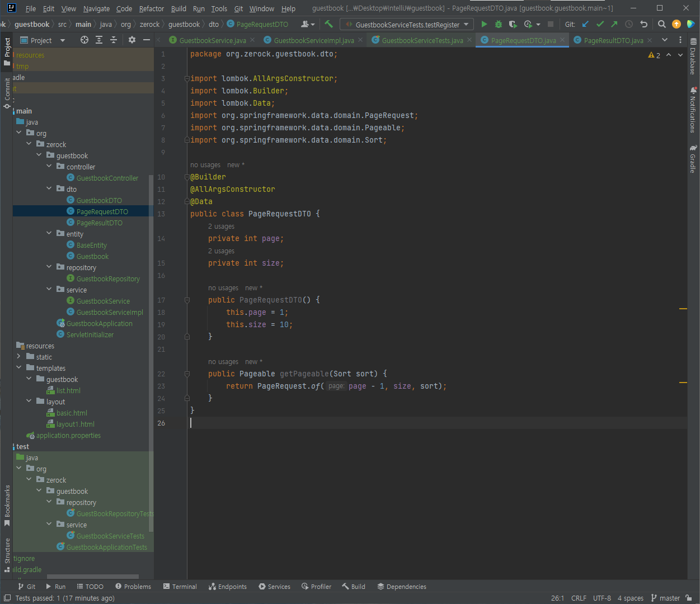Image resolution: width=700 pixels, height=604 pixels.
Task: Rollback changes with the undo arrow
Action: [643, 24]
